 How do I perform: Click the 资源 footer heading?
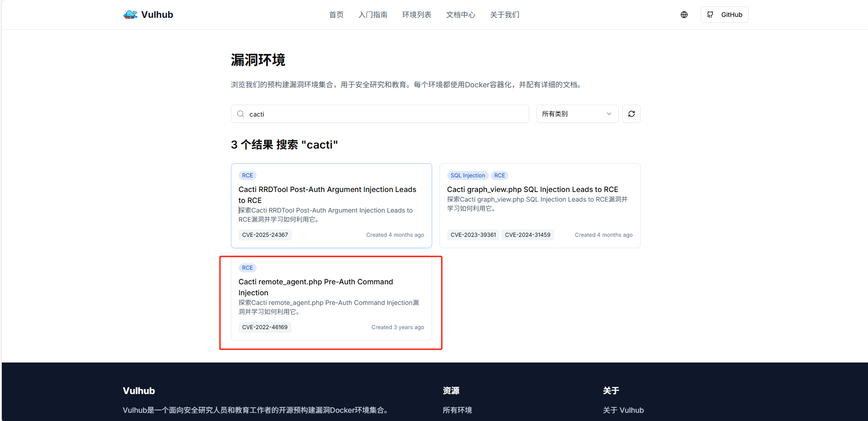[451, 391]
